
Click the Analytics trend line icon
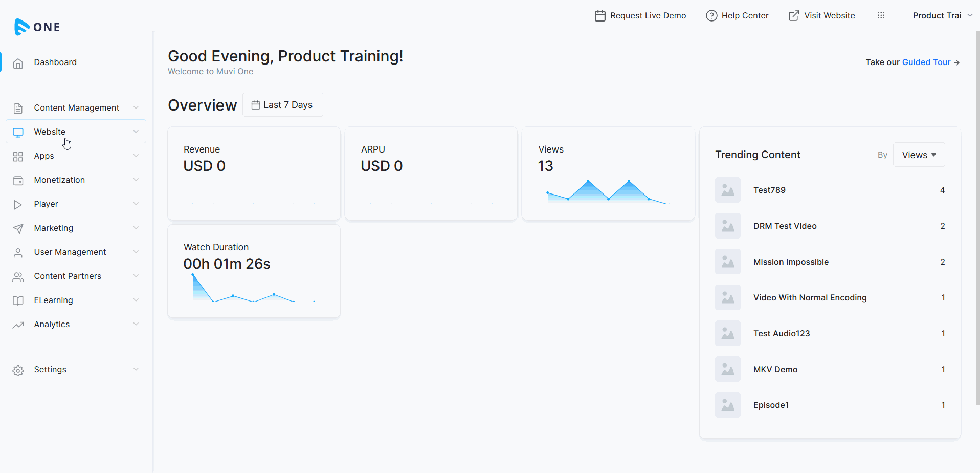coord(18,325)
